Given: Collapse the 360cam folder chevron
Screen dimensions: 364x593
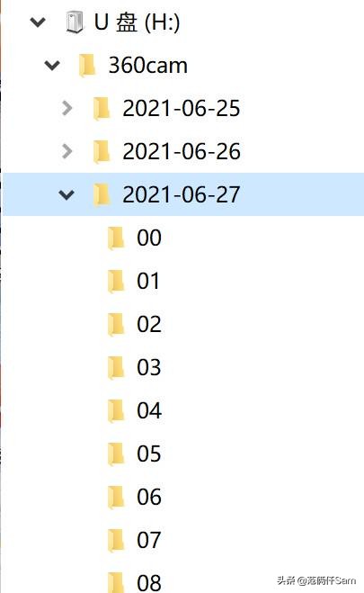Looking at the screenshot, I should click(52, 66).
